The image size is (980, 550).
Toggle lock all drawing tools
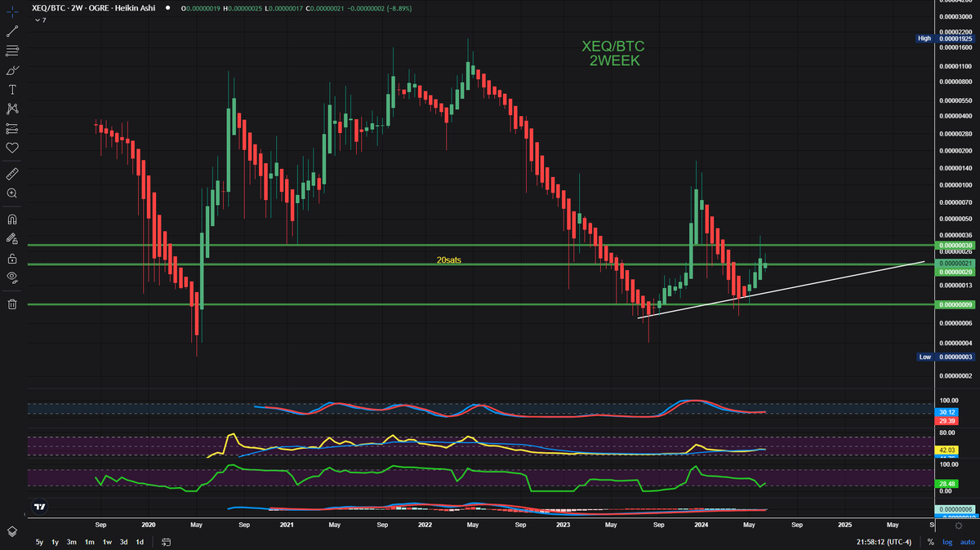11,259
